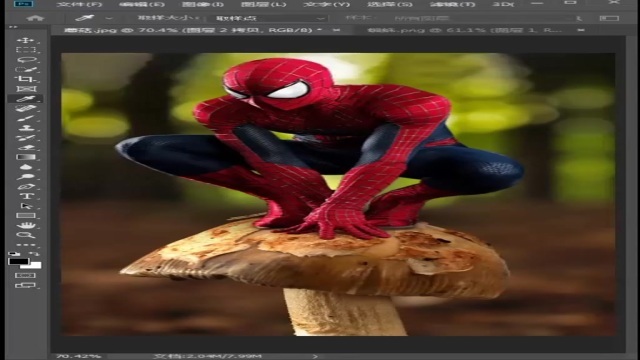Reset default foreground and background colors
640x360 pixels.
[13, 254]
